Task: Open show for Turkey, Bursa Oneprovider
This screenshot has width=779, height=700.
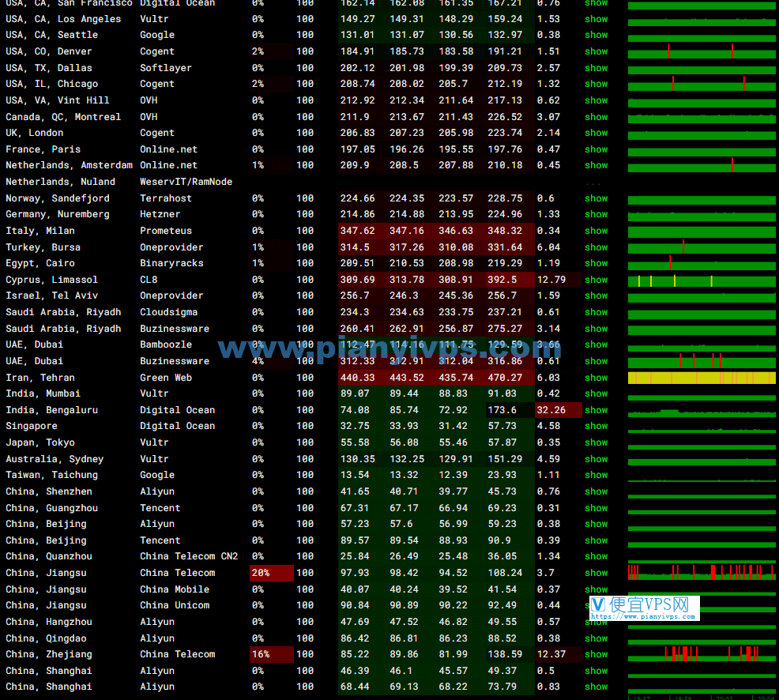Action: [596, 247]
